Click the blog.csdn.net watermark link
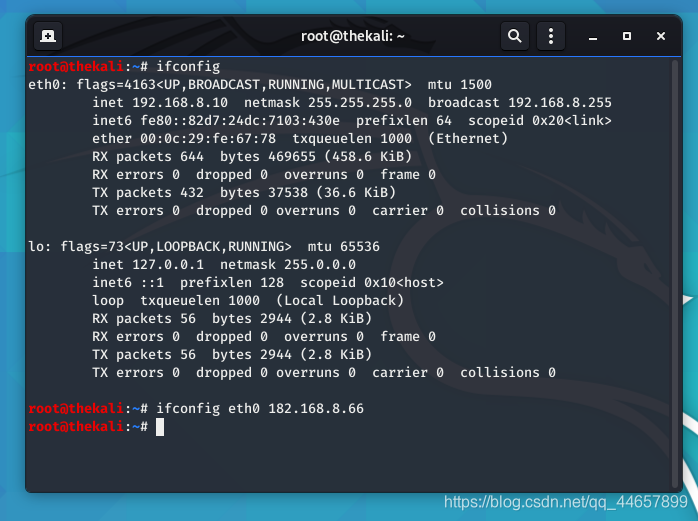 pos(565,502)
